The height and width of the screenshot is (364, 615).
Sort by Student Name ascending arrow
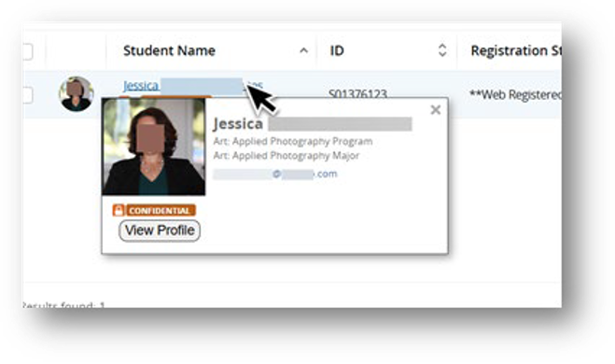click(303, 50)
